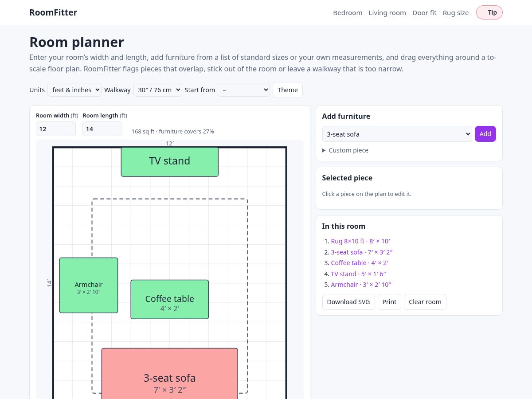Open the Units dropdown
This screenshot has height=399, width=532.
(x=74, y=90)
